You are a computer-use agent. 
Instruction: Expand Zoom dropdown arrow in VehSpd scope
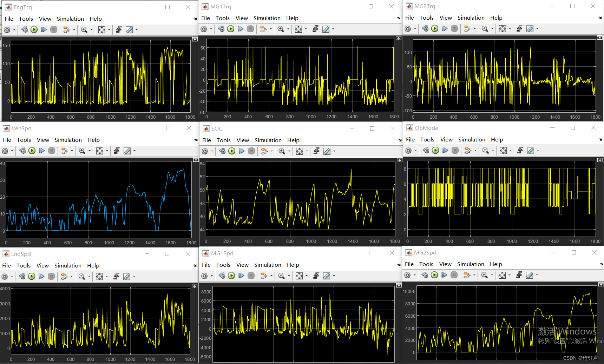tap(90, 151)
